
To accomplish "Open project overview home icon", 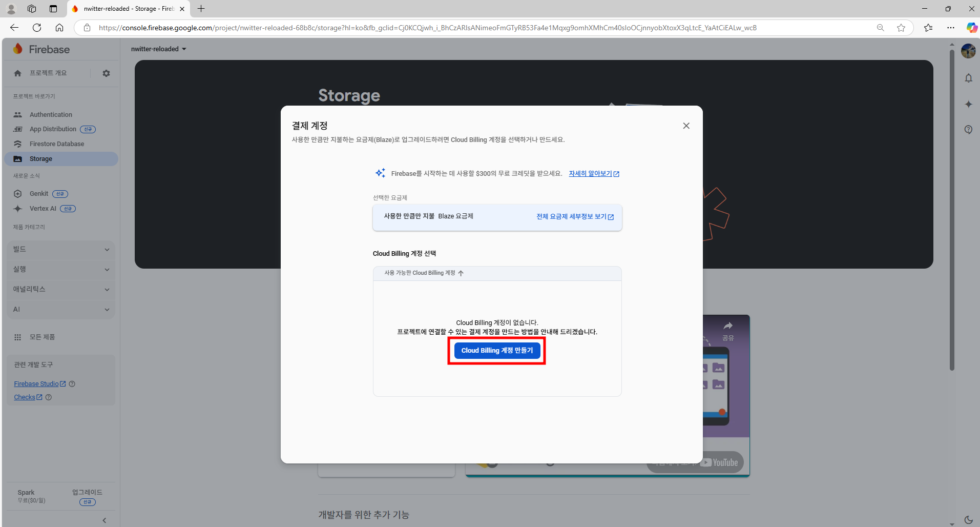I will pyautogui.click(x=18, y=73).
